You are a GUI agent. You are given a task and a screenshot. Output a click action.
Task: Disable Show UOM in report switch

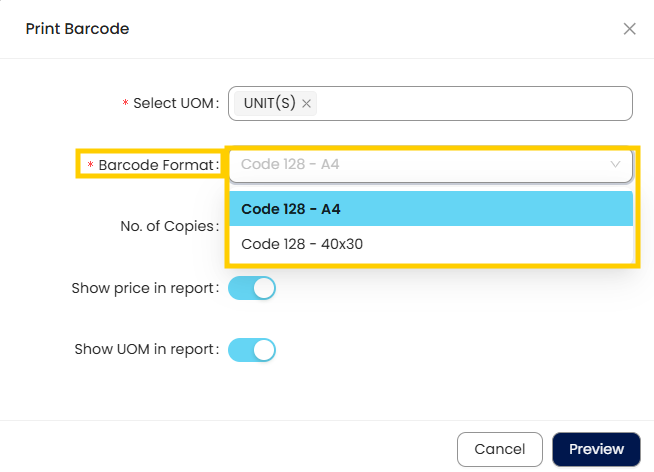click(252, 350)
